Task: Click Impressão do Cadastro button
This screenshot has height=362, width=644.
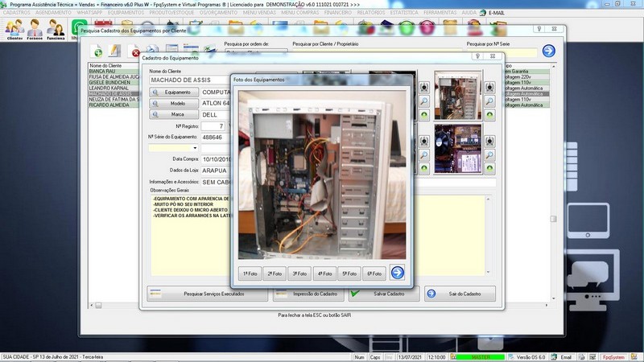Action: coord(309,294)
